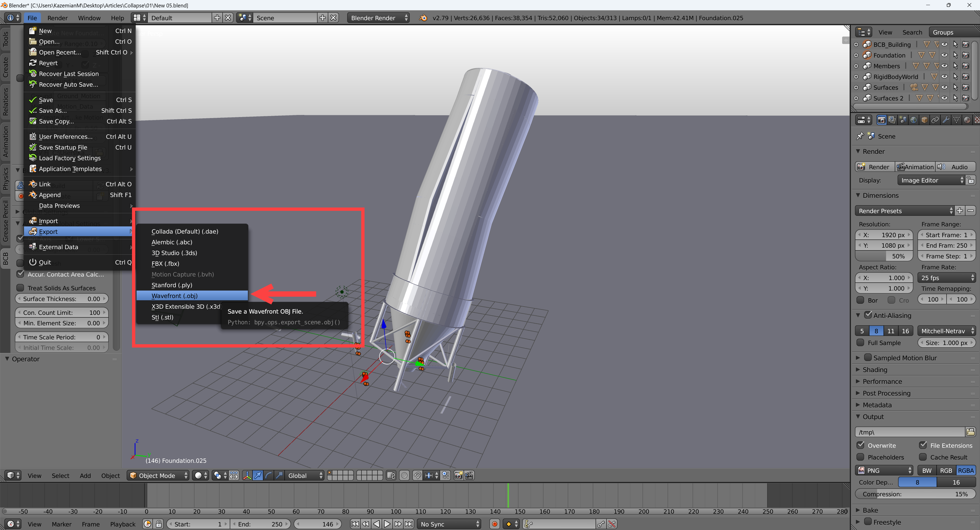Select the FBX (.fbx) export option

166,263
